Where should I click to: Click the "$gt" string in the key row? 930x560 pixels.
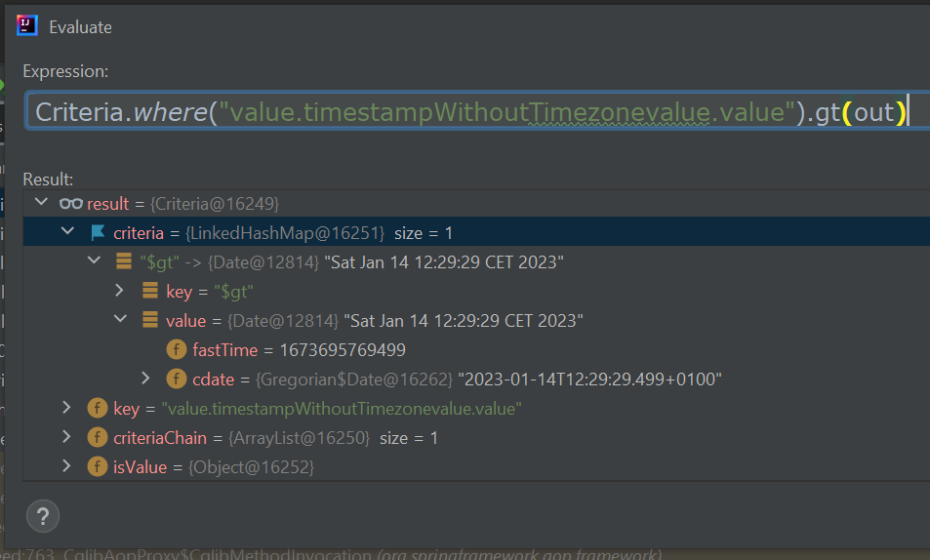[x=233, y=292]
